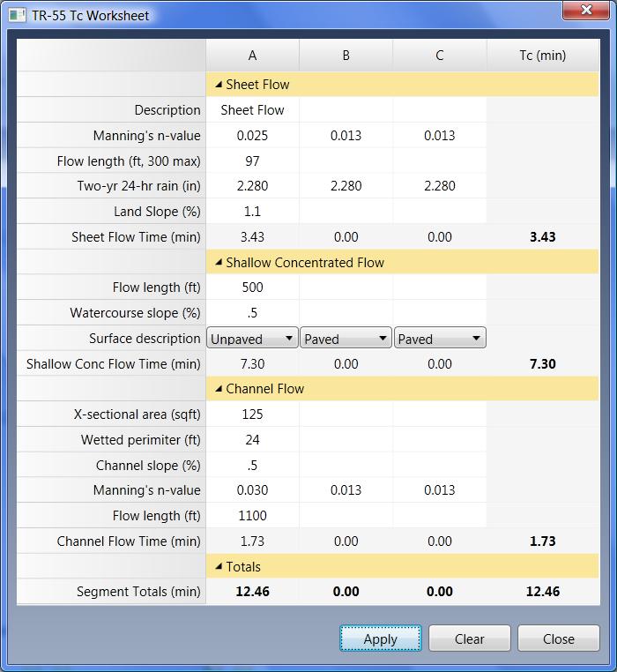Open column C Surface description dropdown

click(439, 339)
